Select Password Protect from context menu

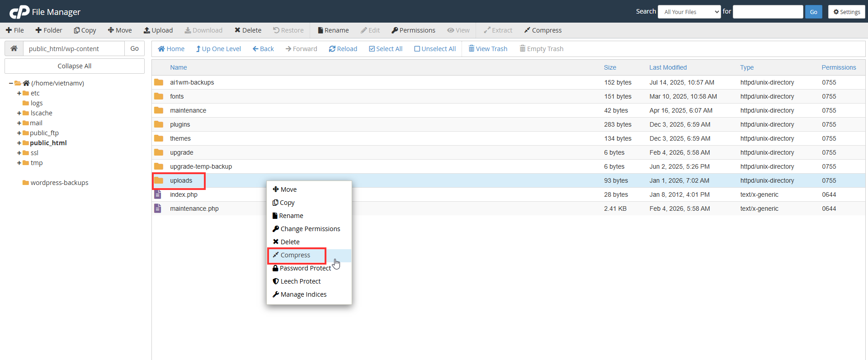click(302, 268)
